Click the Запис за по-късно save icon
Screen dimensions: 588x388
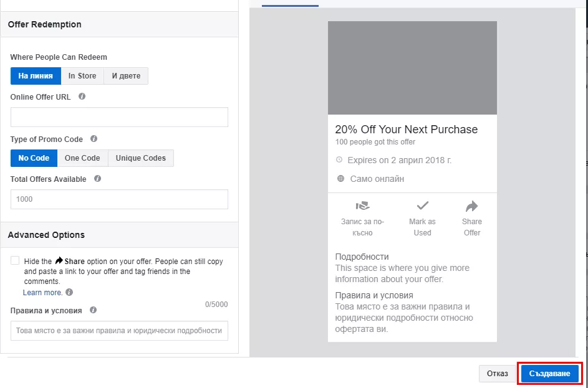pos(363,206)
